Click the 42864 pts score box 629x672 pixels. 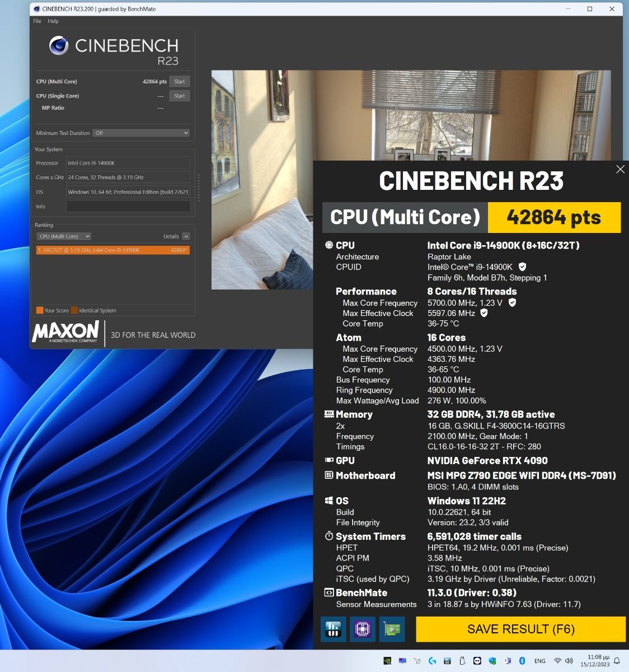click(x=554, y=217)
